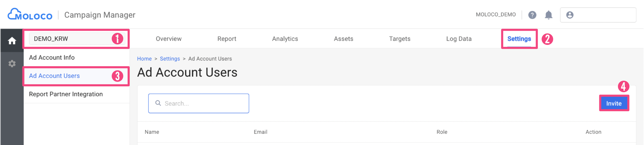Image resolution: width=644 pixels, height=145 pixels.
Task: Switch to the Overview tab
Action: 168,39
